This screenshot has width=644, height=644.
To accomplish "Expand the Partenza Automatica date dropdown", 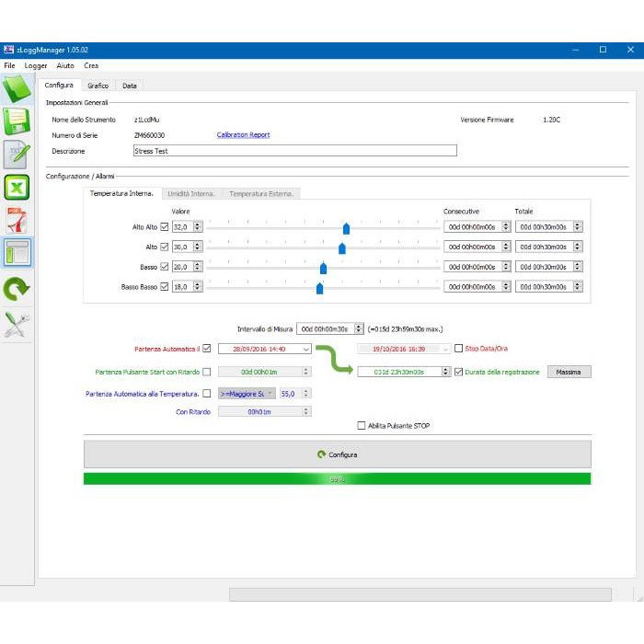I will [306, 349].
